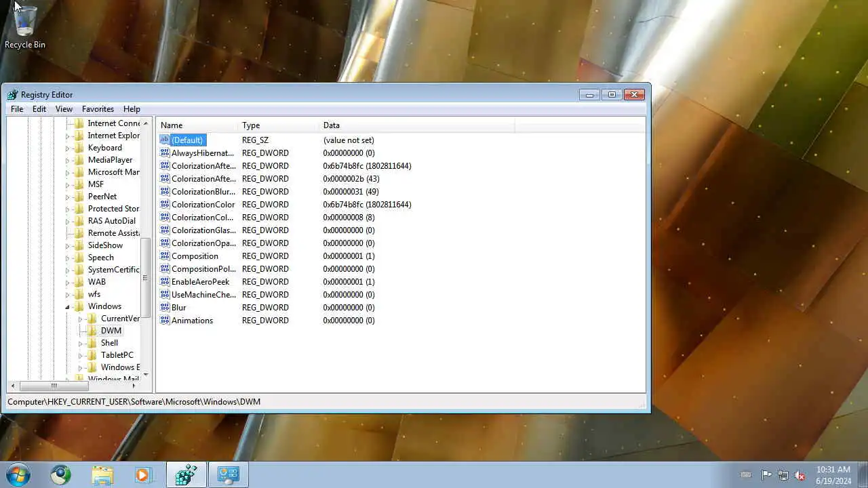Viewport: 868px width, 488px height.
Task: Click the data value 0x00000008 (8)
Action: (349, 218)
